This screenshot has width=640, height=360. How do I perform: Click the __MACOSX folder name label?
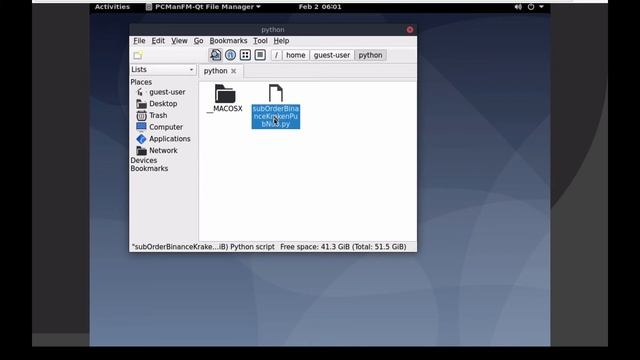[x=224, y=109]
